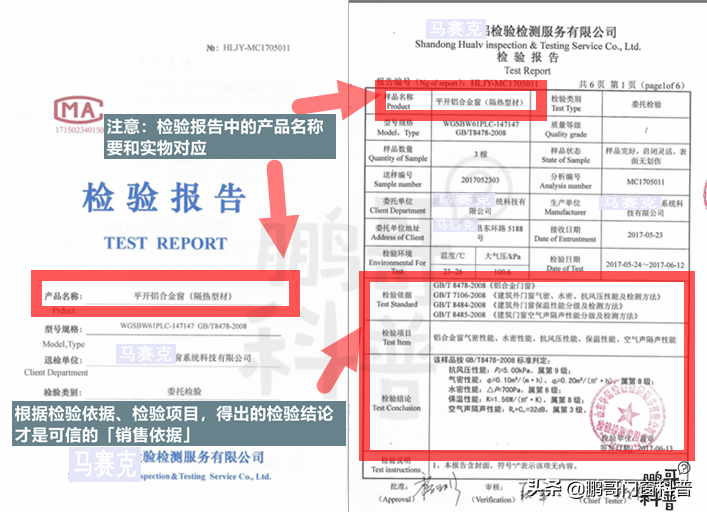
Task: Click the 'Test Report' heading on report page
Action: 528,70
